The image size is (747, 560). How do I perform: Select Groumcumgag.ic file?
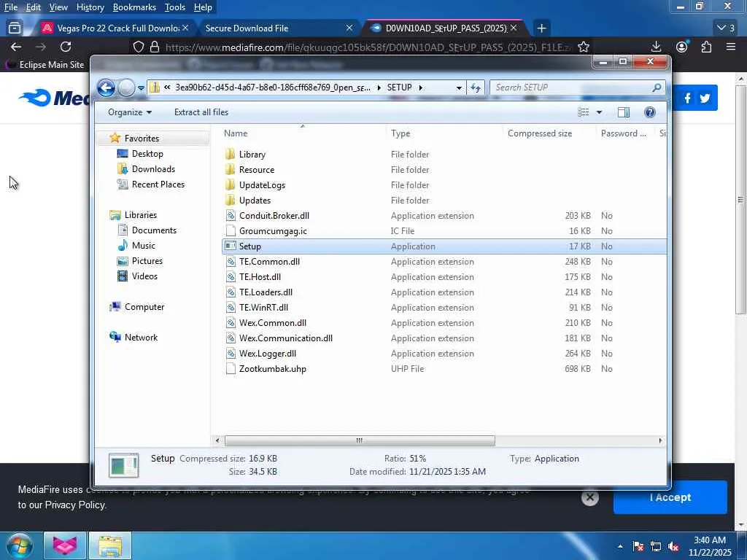click(x=273, y=231)
